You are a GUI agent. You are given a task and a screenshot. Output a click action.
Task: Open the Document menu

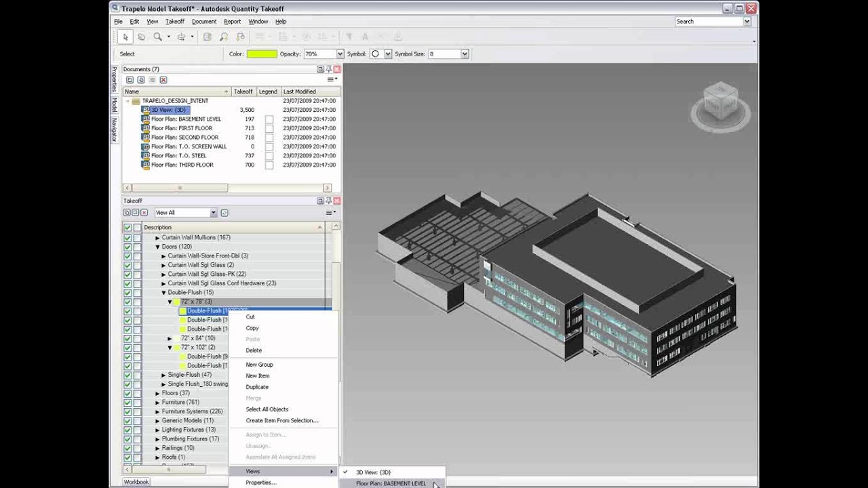(203, 22)
